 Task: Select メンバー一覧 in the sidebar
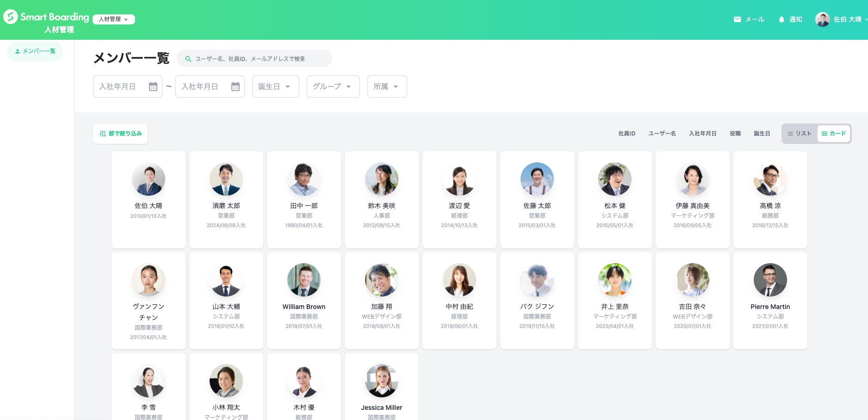[x=35, y=51]
